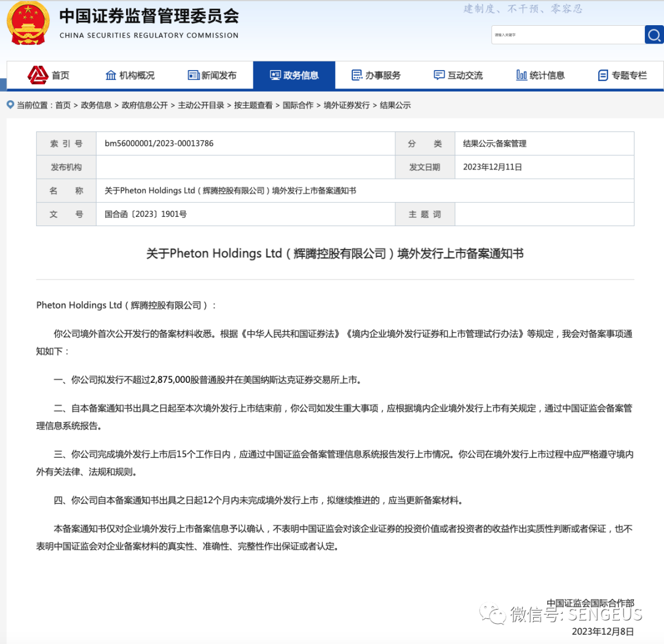Click the bar chart icon beside 统计信息
Viewport: 664px width, 644px height.
[521, 76]
